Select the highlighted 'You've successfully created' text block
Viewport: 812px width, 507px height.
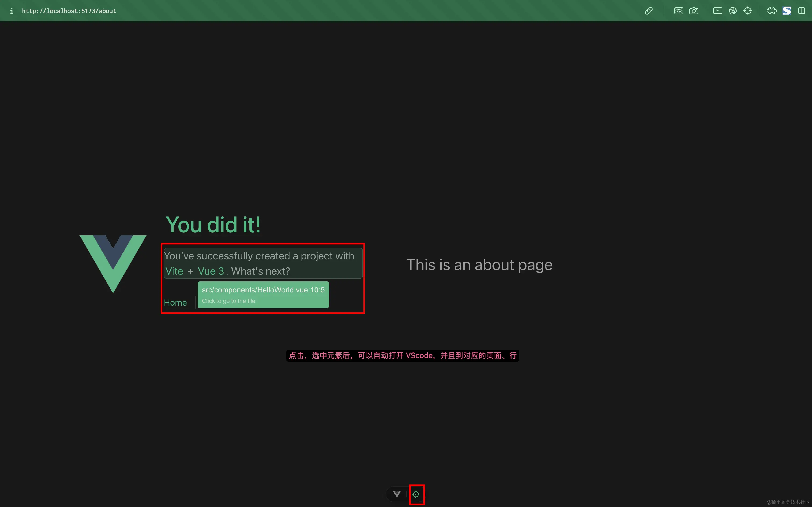coord(263,263)
